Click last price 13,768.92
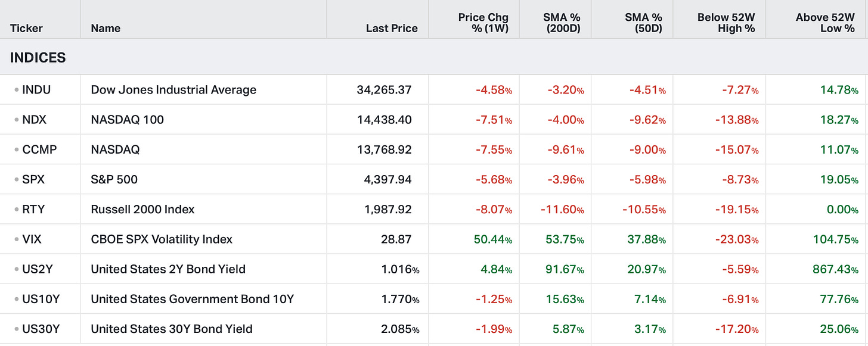 385,149
